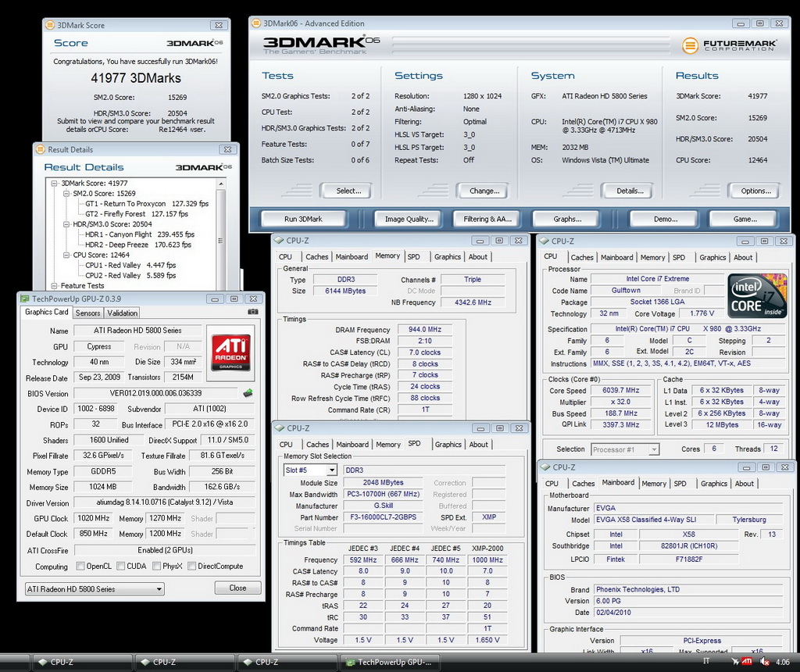Click the Futuremark Corporation logo

pos(730,45)
